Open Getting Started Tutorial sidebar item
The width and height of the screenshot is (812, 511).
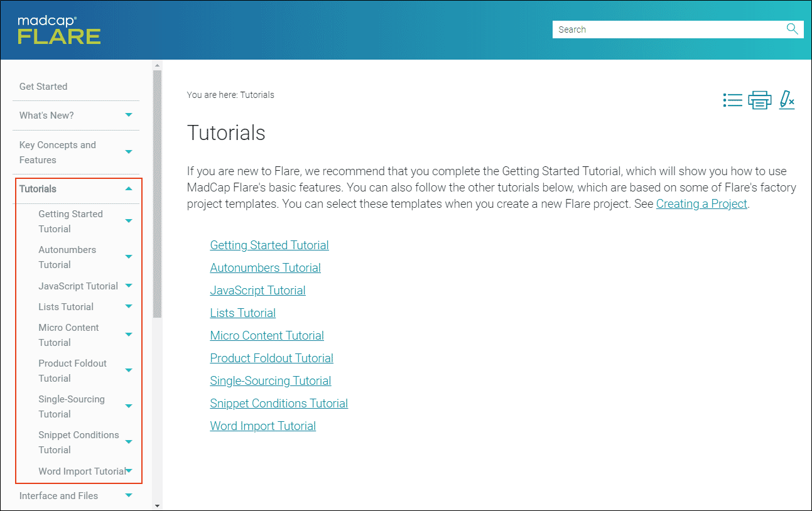click(x=70, y=222)
